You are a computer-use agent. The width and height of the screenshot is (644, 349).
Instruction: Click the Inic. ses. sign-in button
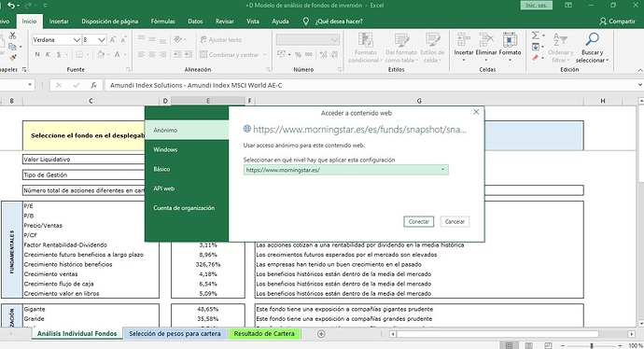coord(537,6)
